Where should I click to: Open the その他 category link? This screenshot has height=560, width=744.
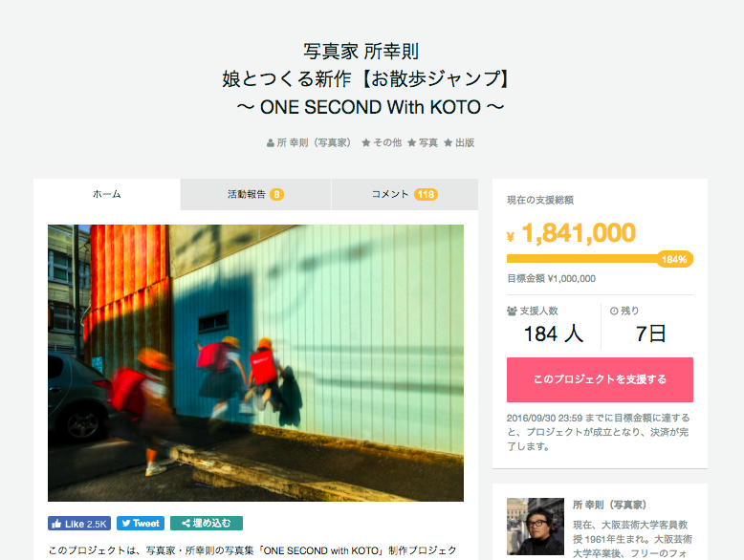[x=387, y=142]
